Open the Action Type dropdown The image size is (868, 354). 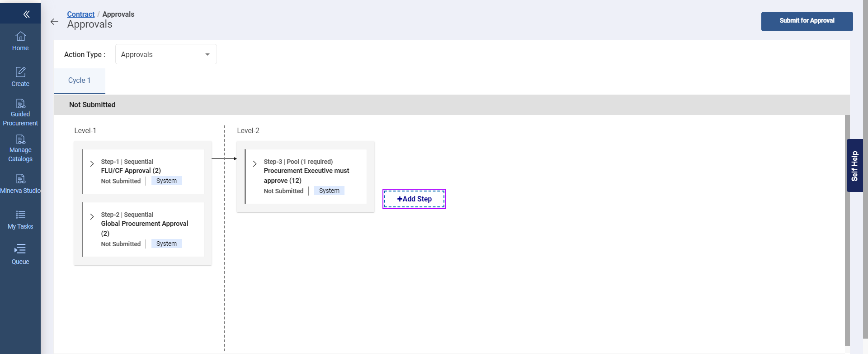(166, 54)
